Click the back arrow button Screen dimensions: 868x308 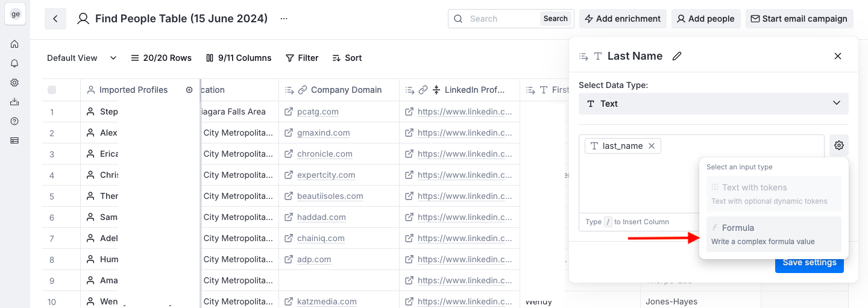(55, 19)
